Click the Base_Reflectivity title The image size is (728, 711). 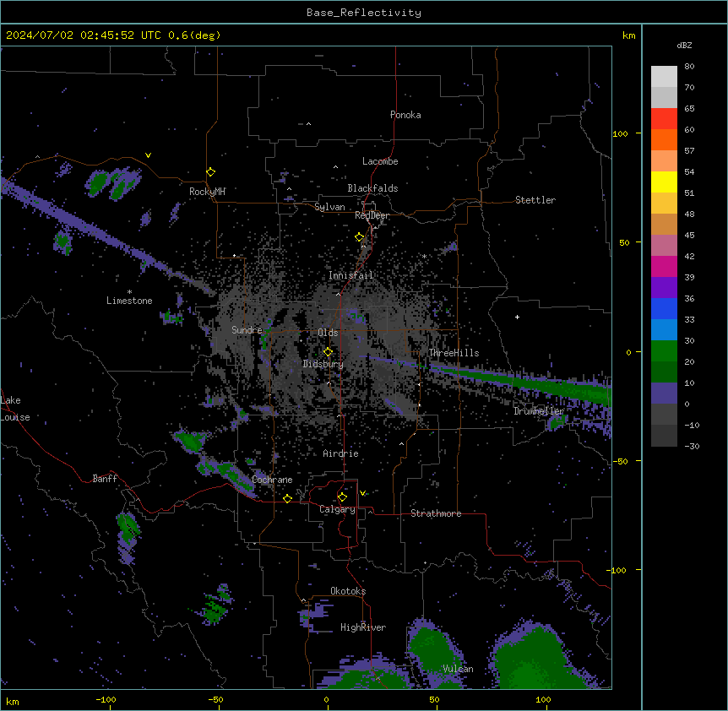click(364, 13)
